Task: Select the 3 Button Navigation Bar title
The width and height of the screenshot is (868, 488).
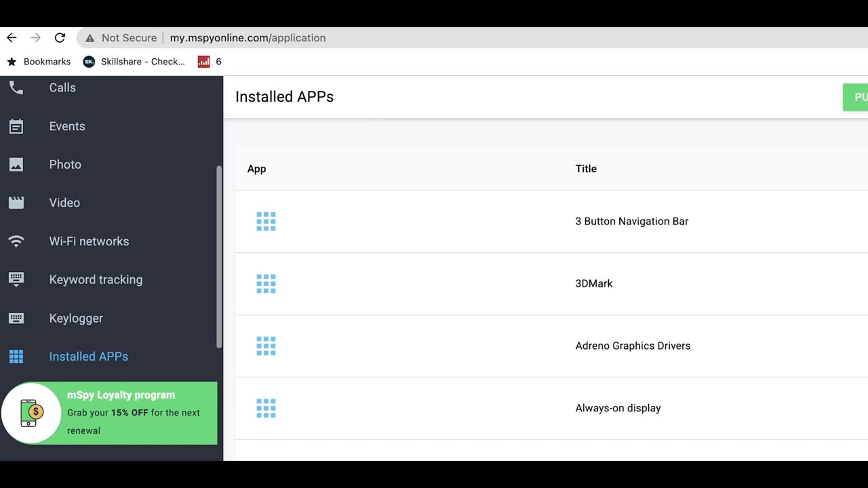Action: pyautogui.click(x=632, y=222)
